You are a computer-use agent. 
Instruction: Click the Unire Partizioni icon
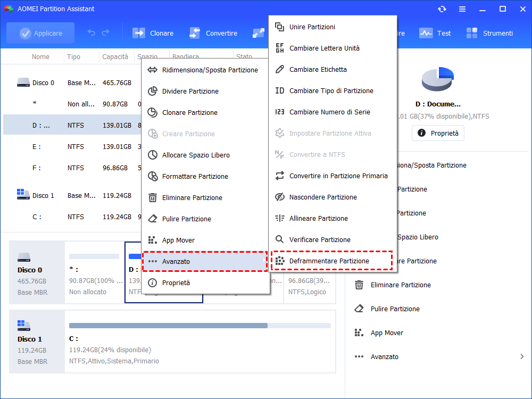280,27
